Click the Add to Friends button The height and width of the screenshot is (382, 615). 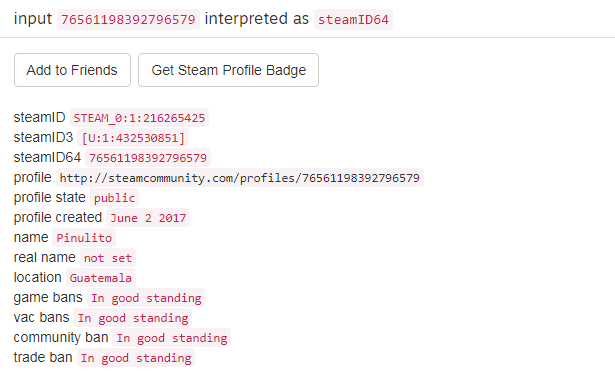click(x=72, y=70)
